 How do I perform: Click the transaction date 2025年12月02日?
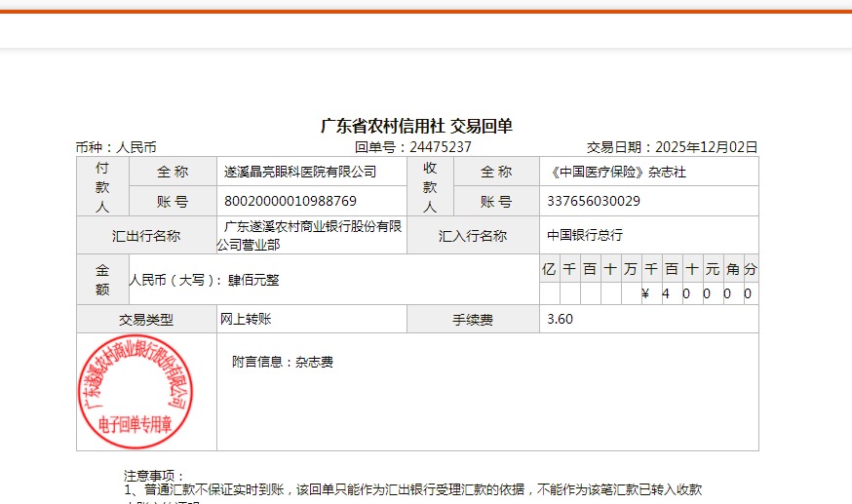pyautogui.click(x=706, y=147)
